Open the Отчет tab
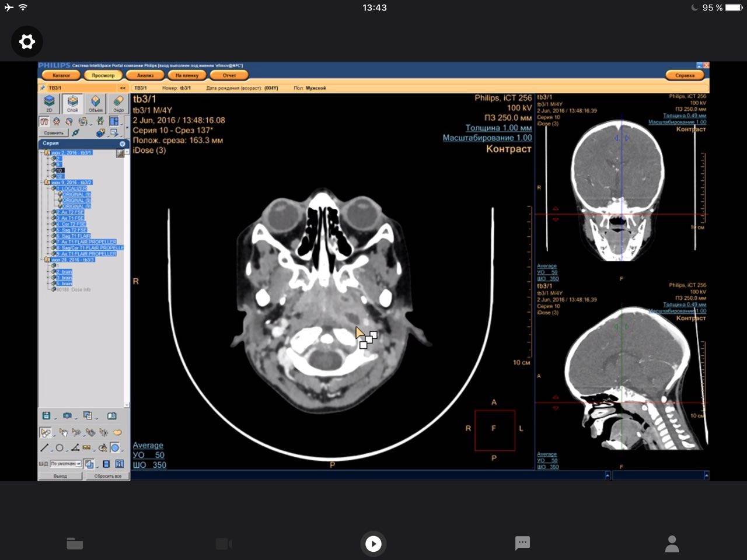This screenshot has width=747, height=560. (229, 75)
